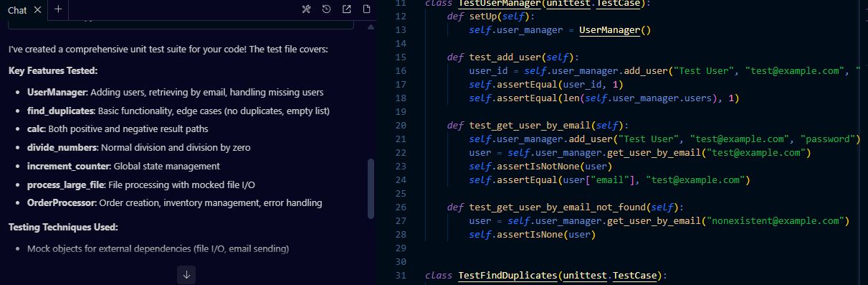Click 'process_large_file' bullet item text
This screenshot has height=285, width=868.
141,185
